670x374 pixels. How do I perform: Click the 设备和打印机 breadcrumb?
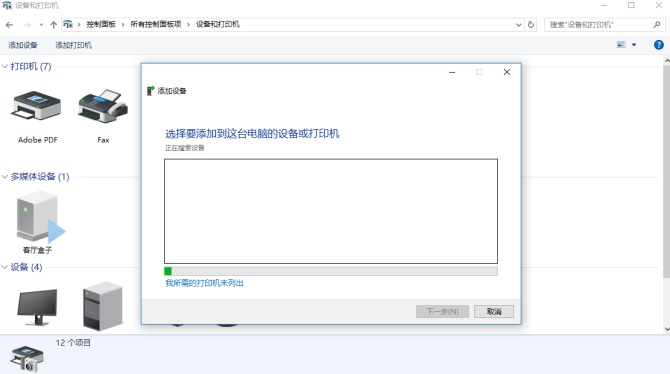[217, 24]
